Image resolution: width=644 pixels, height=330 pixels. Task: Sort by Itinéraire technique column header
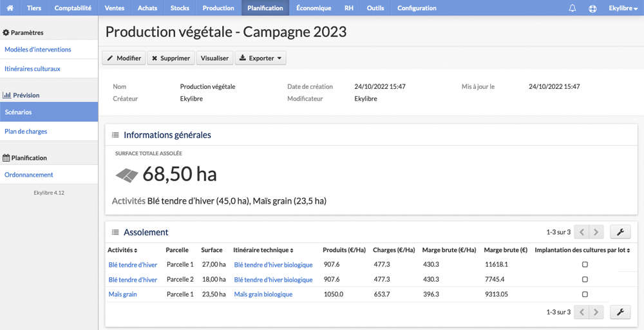click(x=263, y=250)
